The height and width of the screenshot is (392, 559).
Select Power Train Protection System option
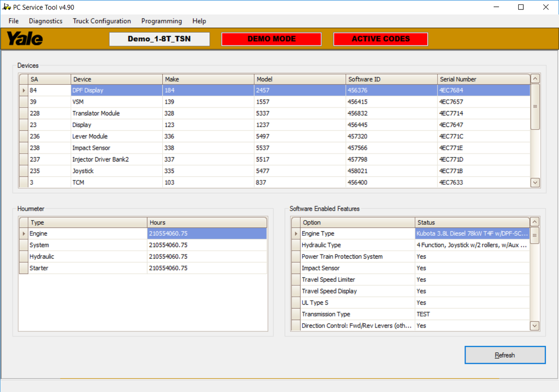[x=411, y=256]
